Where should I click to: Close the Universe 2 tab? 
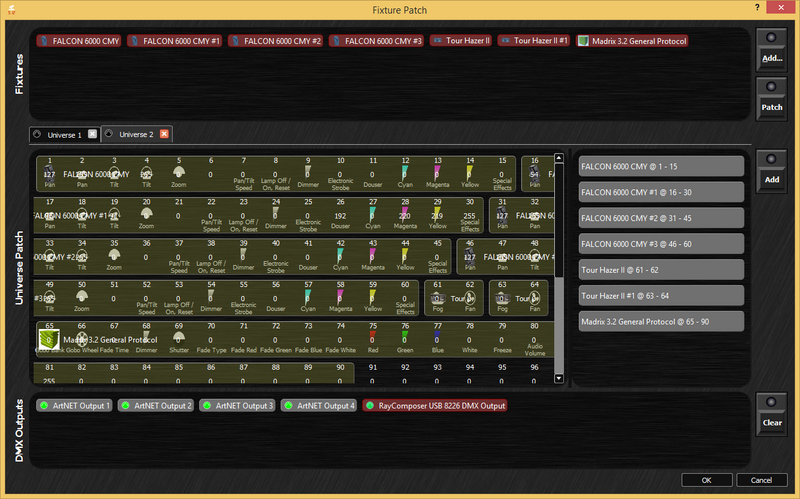click(x=164, y=134)
